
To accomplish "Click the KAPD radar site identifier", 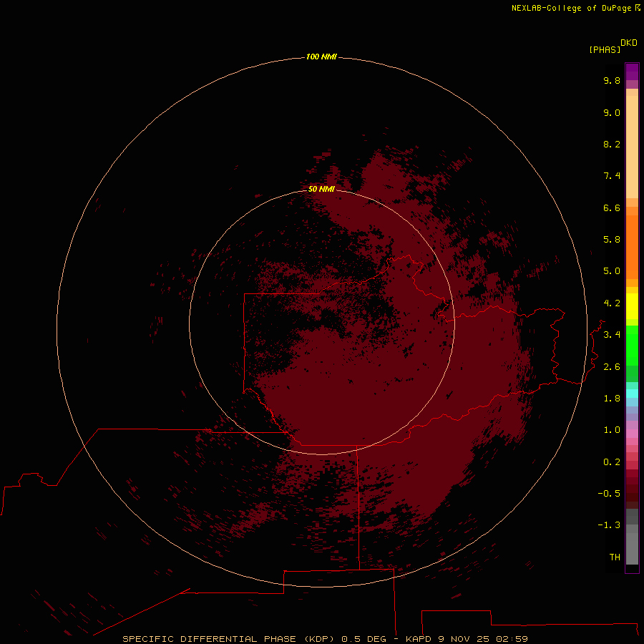I will (x=419, y=639).
